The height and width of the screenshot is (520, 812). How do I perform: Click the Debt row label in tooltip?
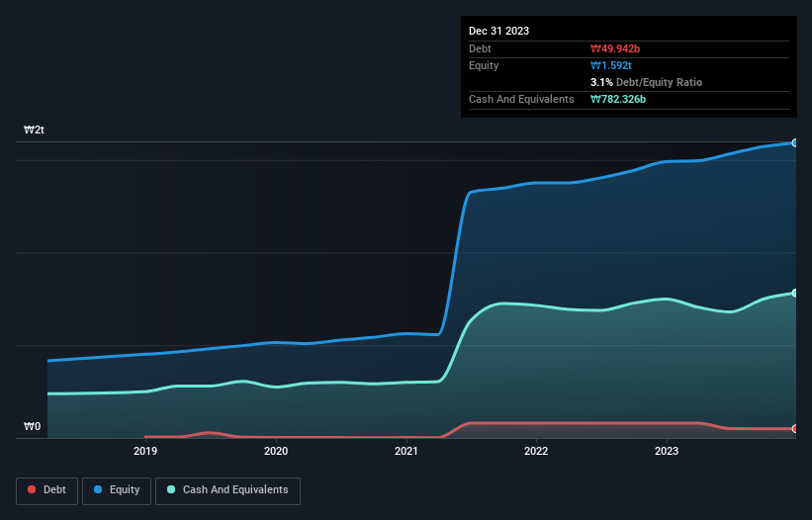coord(480,48)
